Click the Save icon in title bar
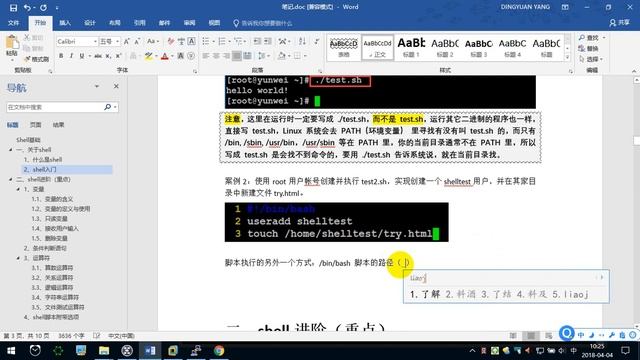640x360 pixels. pyautogui.click(x=13, y=7)
